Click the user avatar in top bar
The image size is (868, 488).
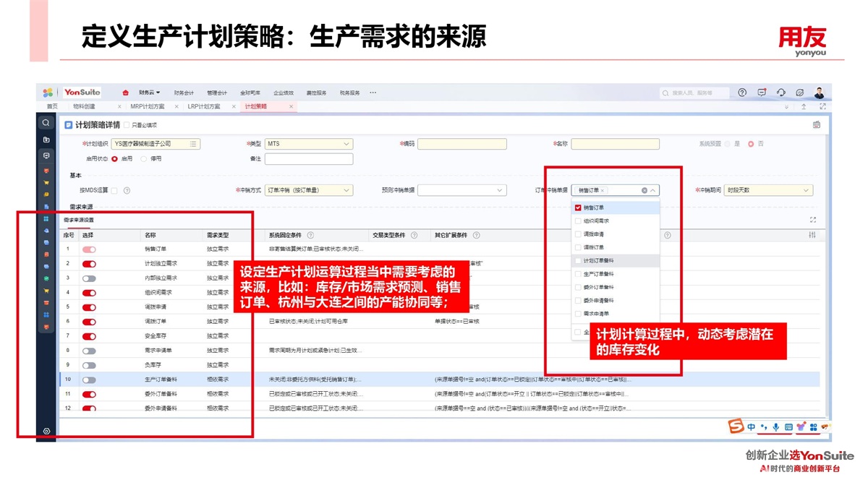(x=819, y=93)
